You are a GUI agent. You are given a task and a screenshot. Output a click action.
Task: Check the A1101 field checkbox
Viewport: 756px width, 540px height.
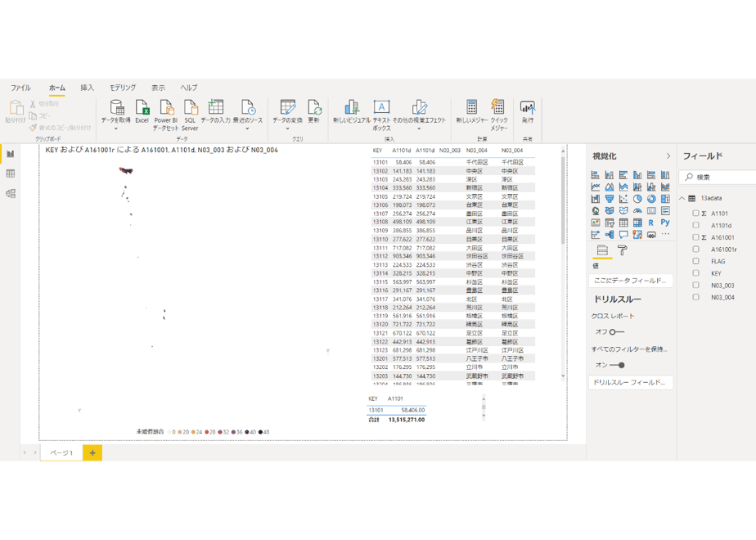(695, 213)
